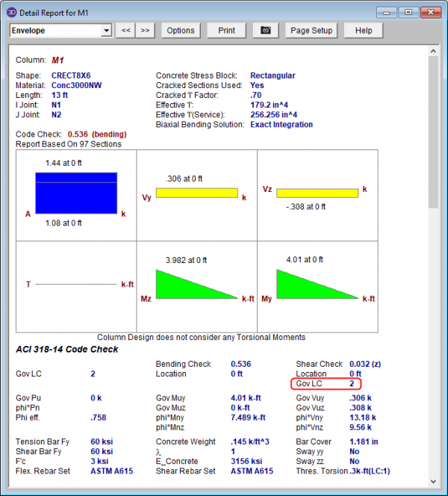Screen dimensions: 448x496
Task: Click I Joint value N1
Action: (x=56, y=105)
